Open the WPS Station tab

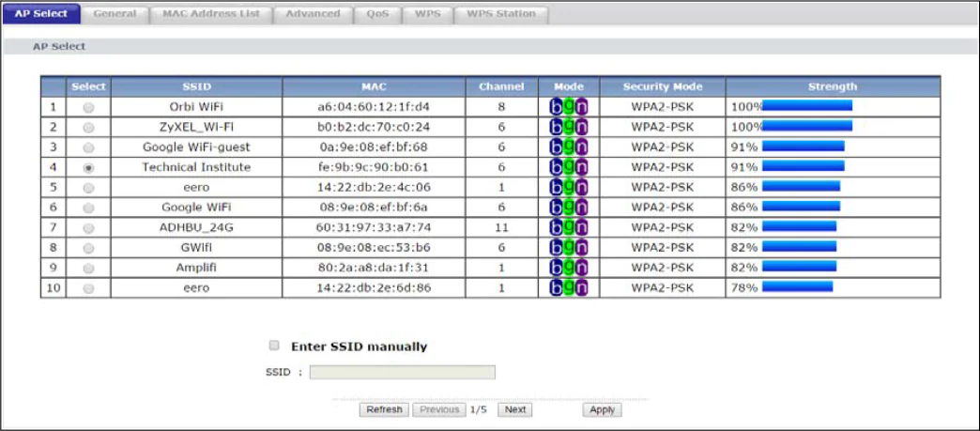501,14
